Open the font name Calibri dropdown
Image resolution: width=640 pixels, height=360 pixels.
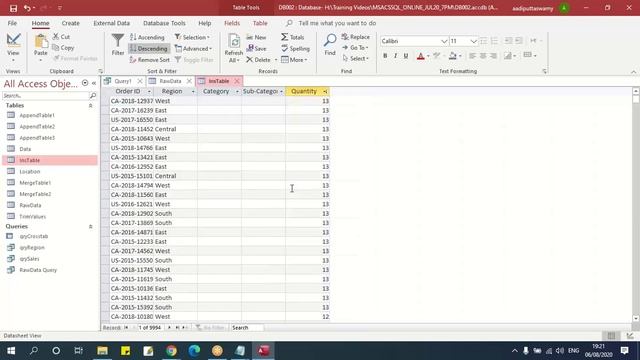444,41
